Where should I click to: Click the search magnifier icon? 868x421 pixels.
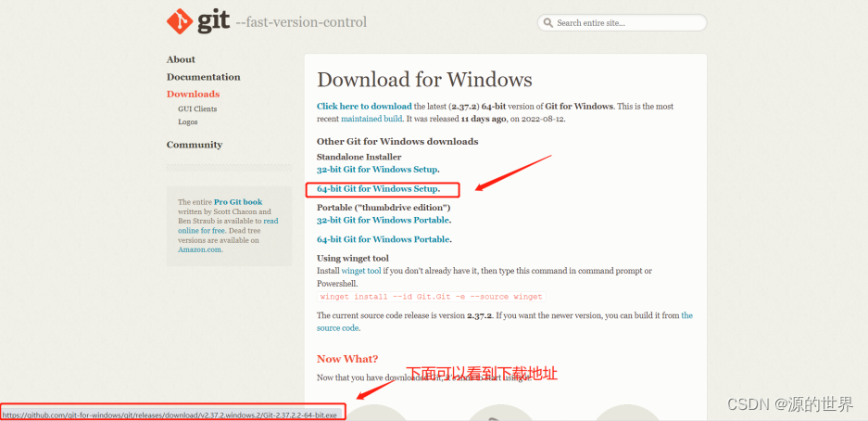548,22
